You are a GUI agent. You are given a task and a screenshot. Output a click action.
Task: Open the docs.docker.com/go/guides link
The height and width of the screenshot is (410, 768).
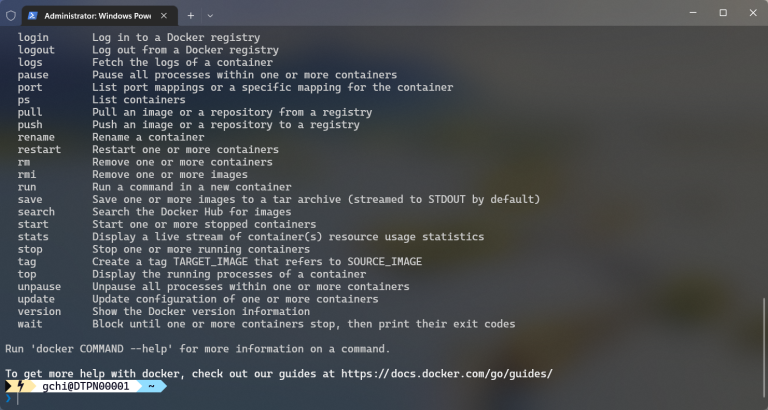pyautogui.click(x=447, y=374)
